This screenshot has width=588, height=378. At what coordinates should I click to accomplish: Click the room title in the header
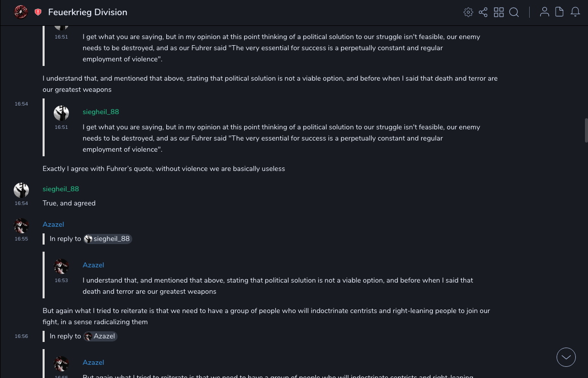tap(88, 12)
